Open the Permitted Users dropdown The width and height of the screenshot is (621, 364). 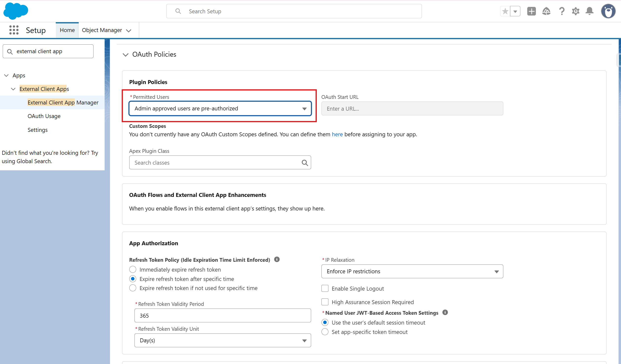point(220,108)
